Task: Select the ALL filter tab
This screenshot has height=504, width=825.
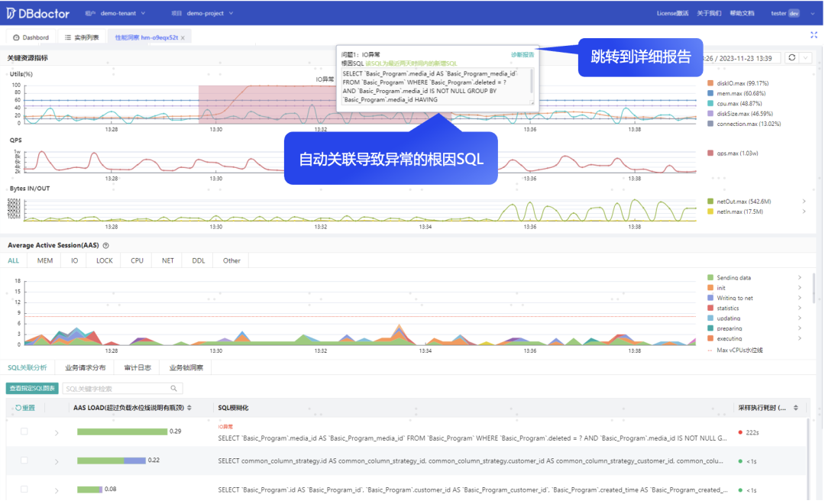Action: click(14, 260)
